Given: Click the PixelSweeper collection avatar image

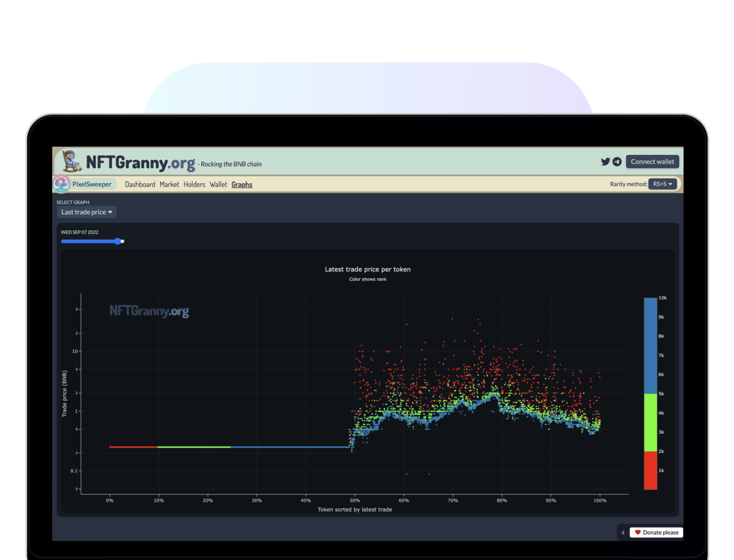Looking at the screenshot, I should coord(62,184).
